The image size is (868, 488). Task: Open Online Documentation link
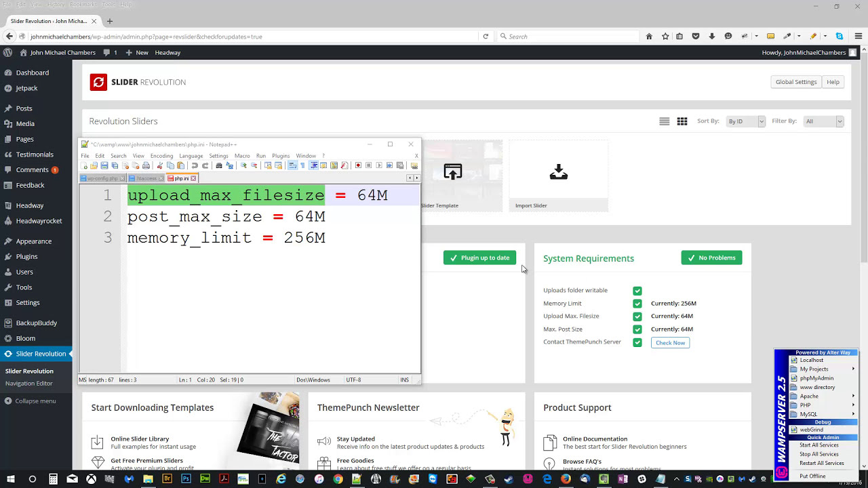tap(595, 439)
